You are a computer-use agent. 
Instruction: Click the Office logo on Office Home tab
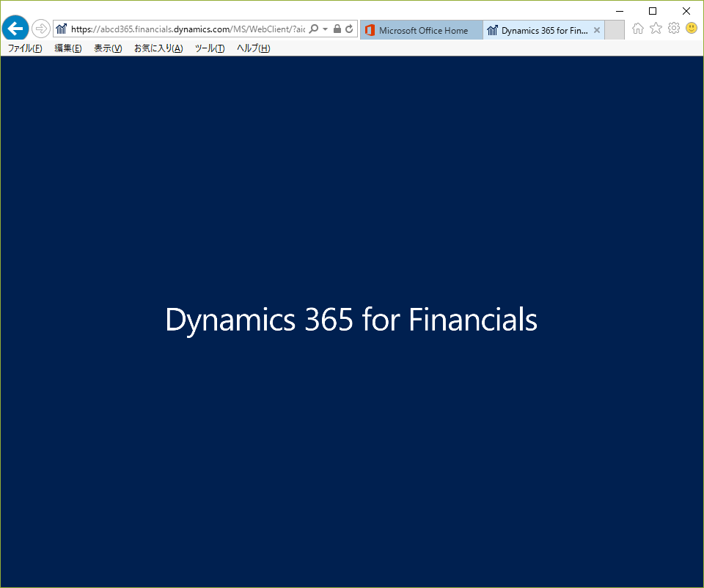370,30
